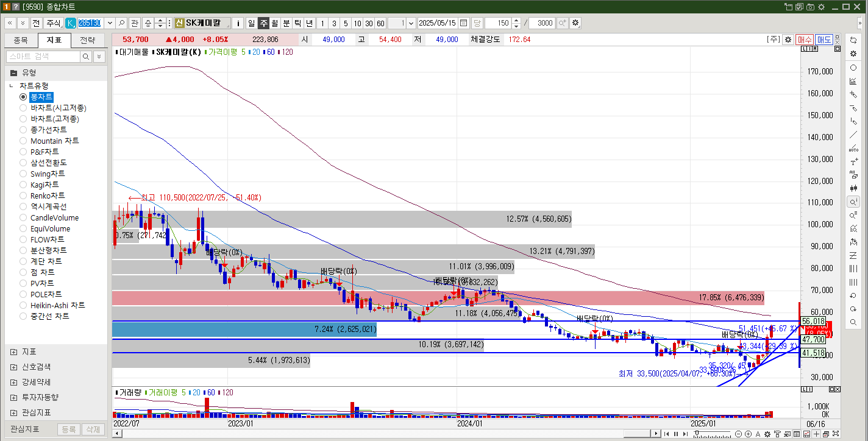868x441 pixels.
Task: Click the font size 'A' icon
Action: pos(758,434)
